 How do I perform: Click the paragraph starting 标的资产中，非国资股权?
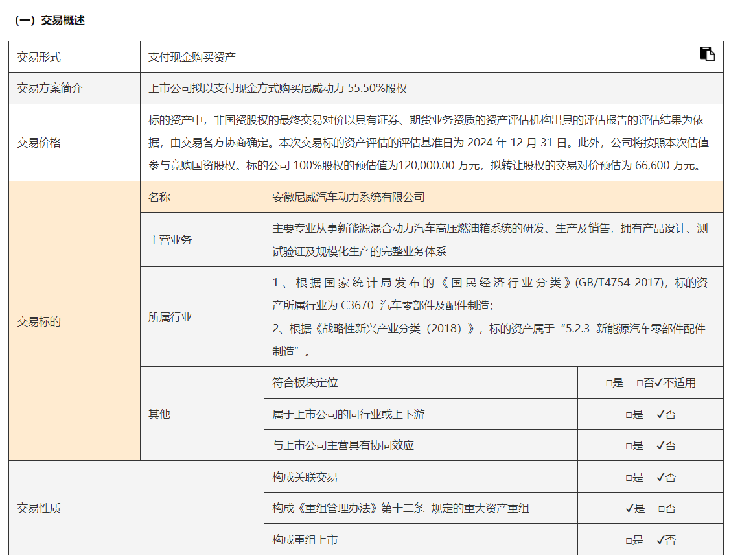428,143
